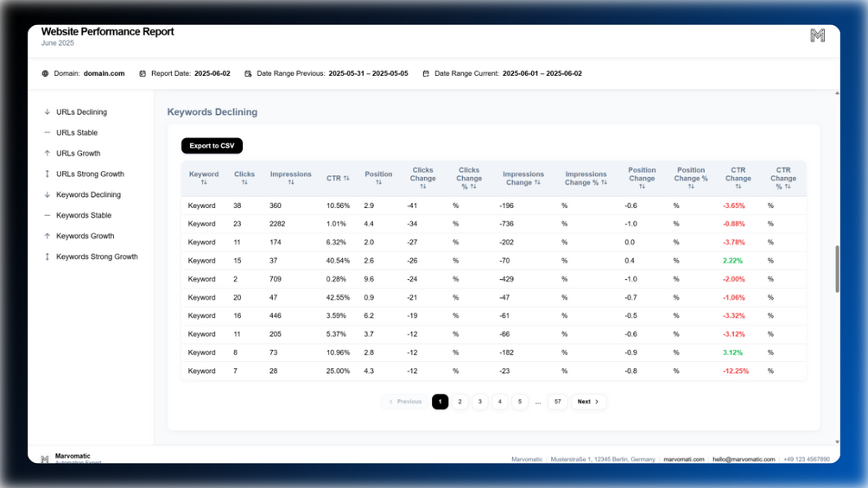Click the down-arrow icon for URLs Declining

pos(47,111)
